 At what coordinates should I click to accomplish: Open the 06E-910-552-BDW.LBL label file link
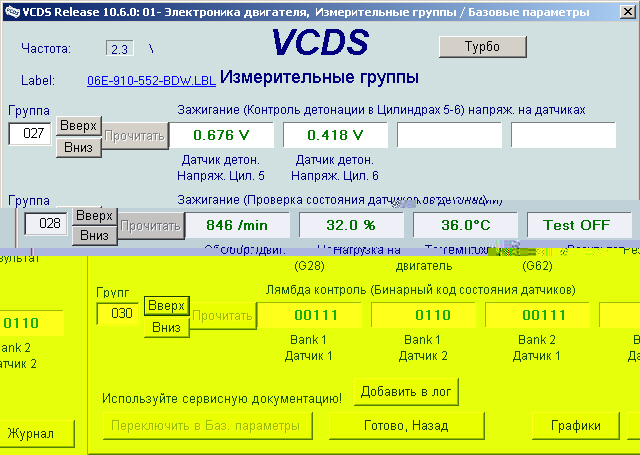tap(151, 80)
